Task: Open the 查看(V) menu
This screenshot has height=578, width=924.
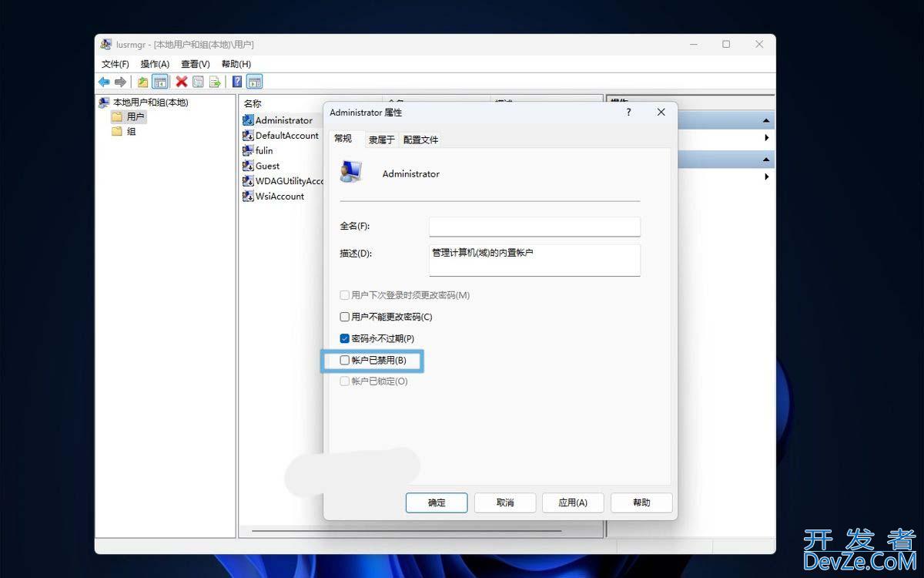Action: [196, 64]
